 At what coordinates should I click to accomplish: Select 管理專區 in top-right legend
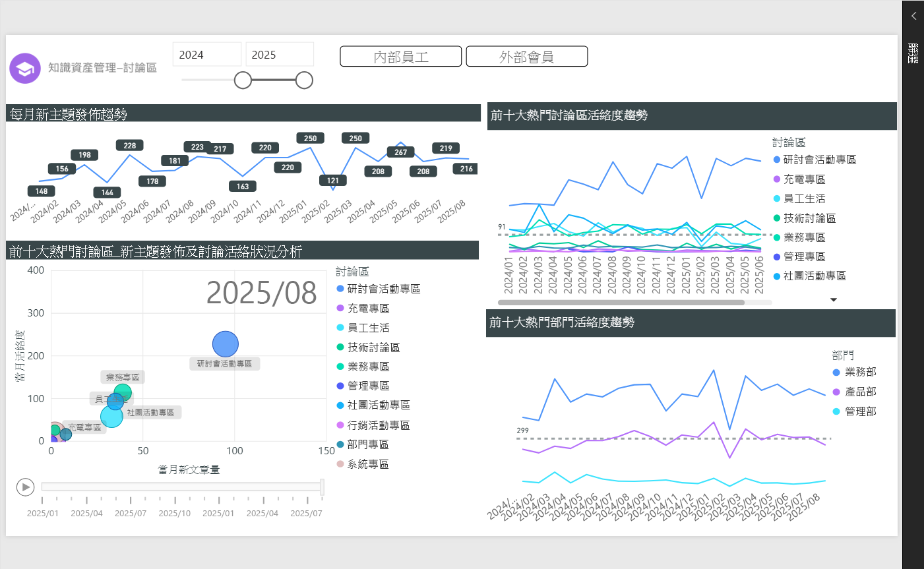[x=799, y=256]
